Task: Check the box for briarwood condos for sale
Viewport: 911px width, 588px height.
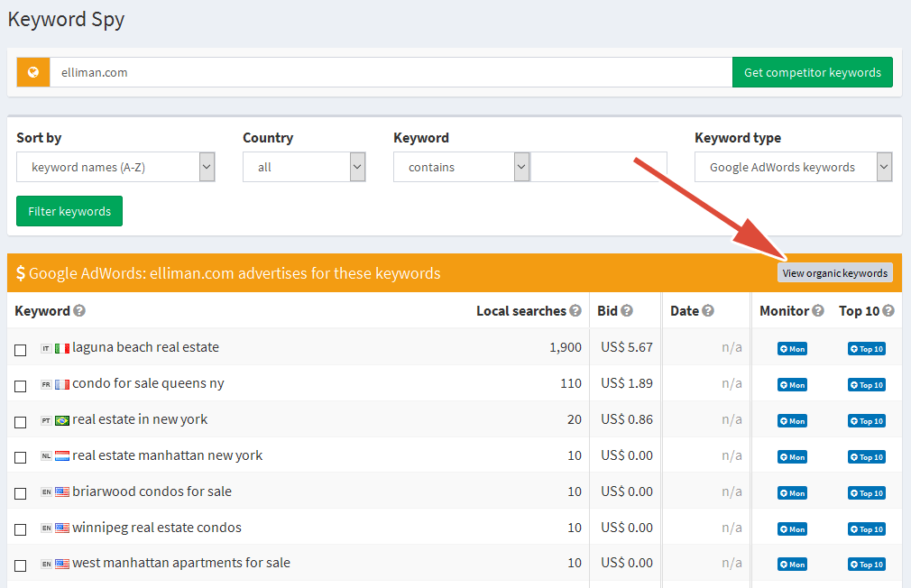Action: click(x=21, y=493)
